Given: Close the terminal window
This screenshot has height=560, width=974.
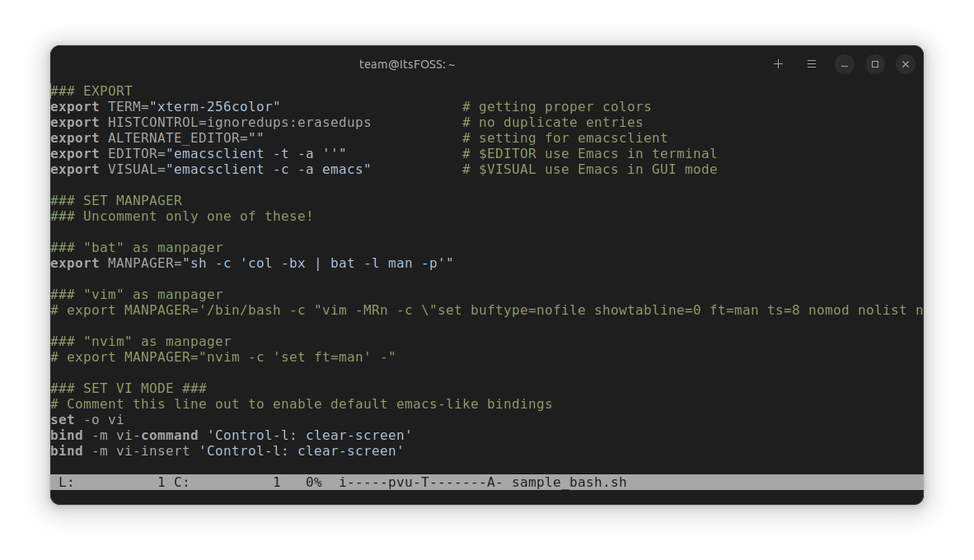Looking at the screenshot, I should point(905,64).
